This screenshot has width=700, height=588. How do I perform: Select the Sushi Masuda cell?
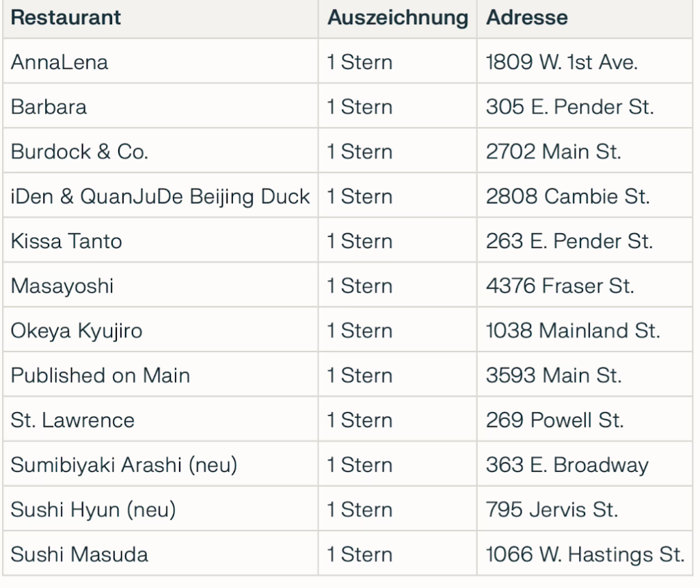click(x=79, y=554)
